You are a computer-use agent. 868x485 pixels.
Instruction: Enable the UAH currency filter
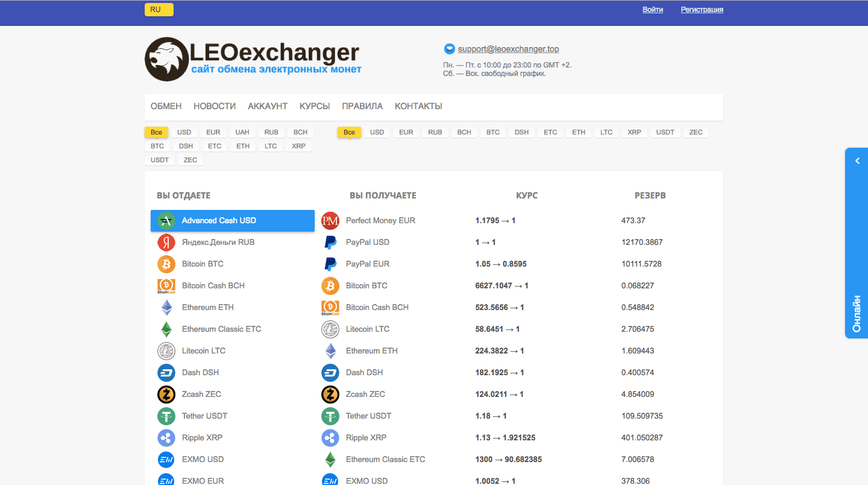(x=242, y=132)
